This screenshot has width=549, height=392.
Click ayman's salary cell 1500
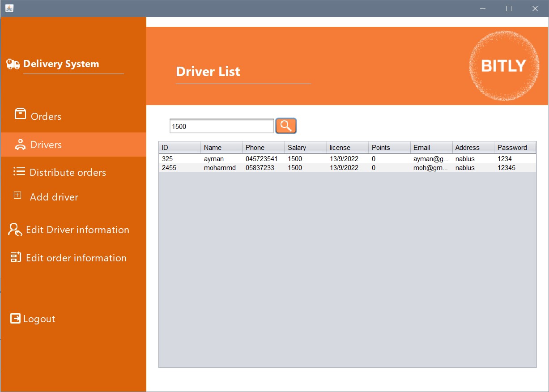pos(306,159)
